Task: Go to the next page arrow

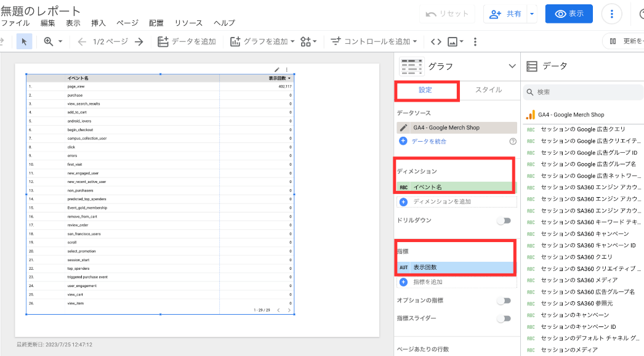Action: pyautogui.click(x=139, y=41)
